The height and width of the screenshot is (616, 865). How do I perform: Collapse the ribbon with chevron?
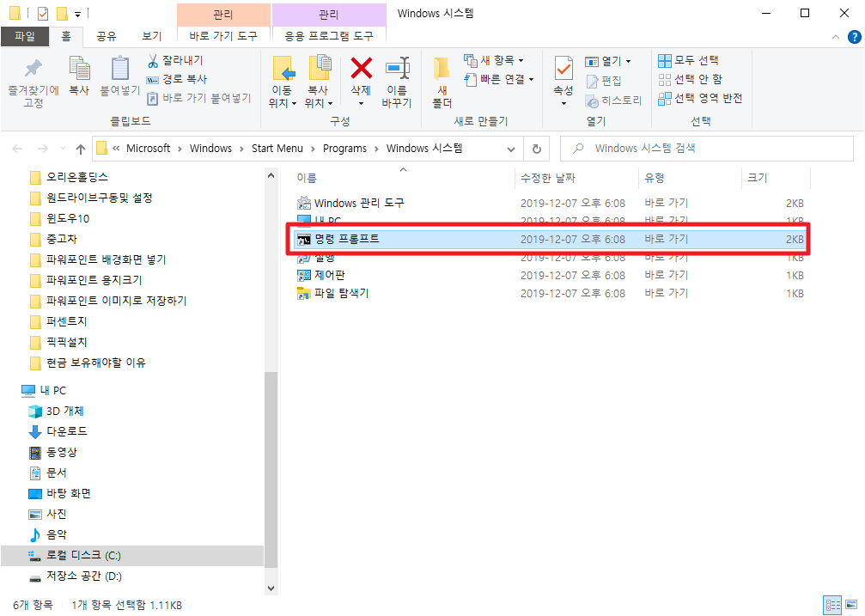pyautogui.click(x=835, y=37)
